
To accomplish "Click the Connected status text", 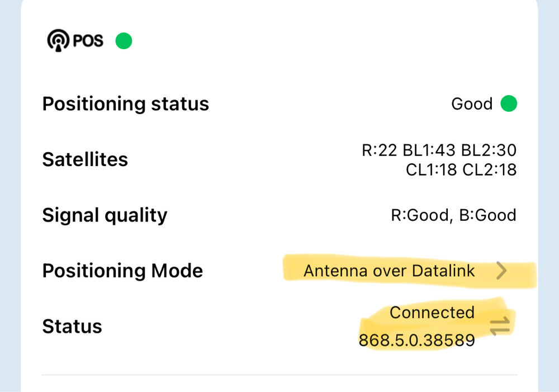I will coord(432,313).
